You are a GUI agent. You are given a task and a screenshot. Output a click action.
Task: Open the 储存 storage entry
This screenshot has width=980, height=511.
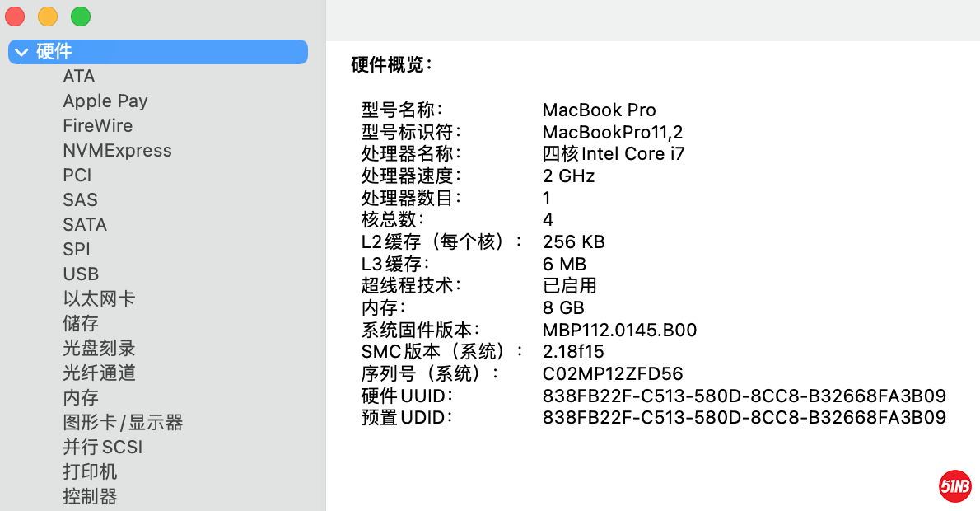(x=81, y=324)
